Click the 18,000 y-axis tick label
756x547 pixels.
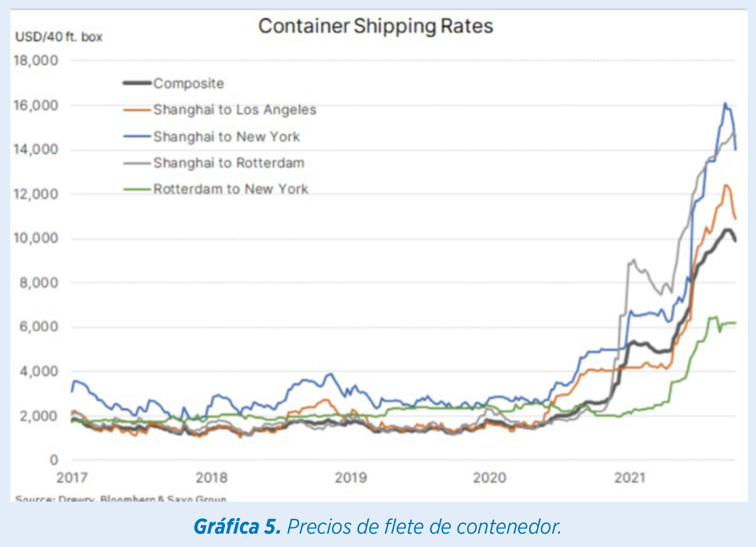pyautogui.click(x=36, y=60)
